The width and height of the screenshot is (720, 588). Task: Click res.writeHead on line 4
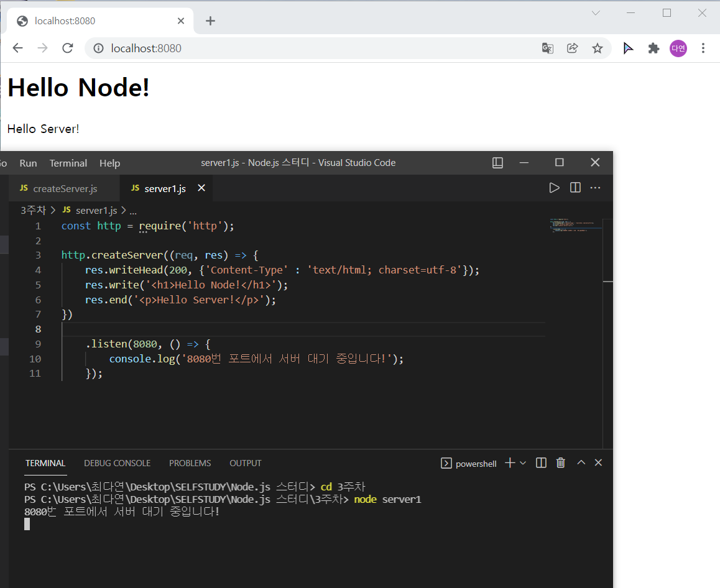pos(124,270)
